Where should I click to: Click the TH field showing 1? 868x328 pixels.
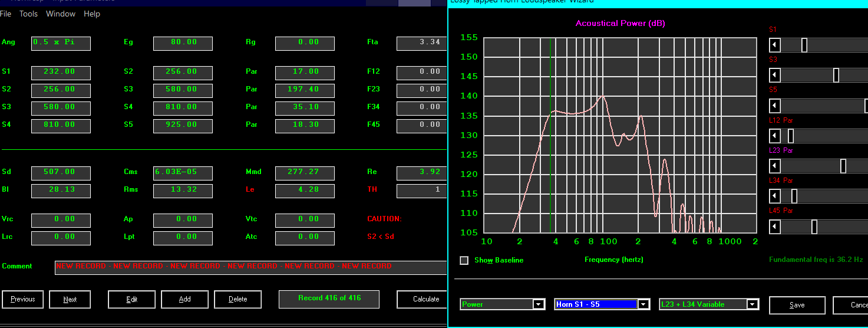(422, 191)
